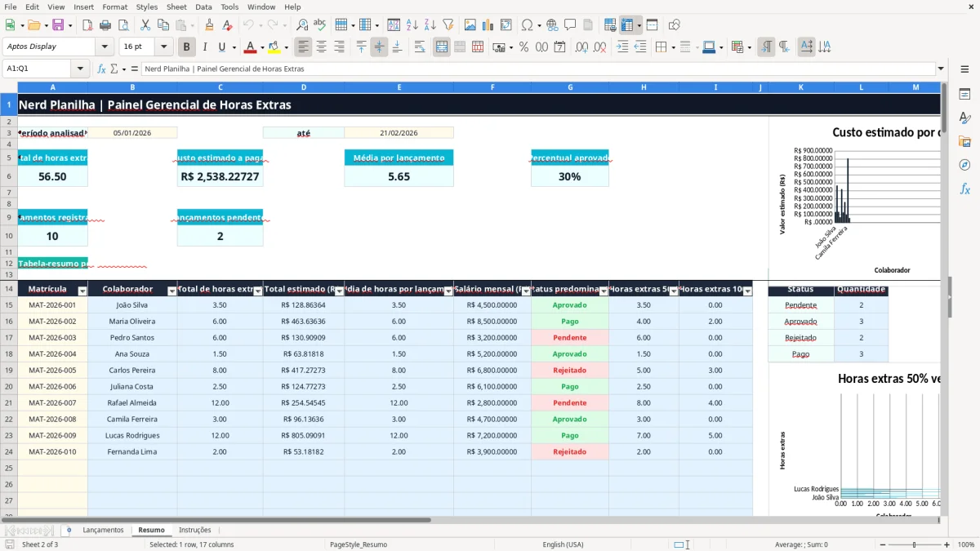Click the Function Wizard fx button

pyautogui.click(x=101, y=69)
